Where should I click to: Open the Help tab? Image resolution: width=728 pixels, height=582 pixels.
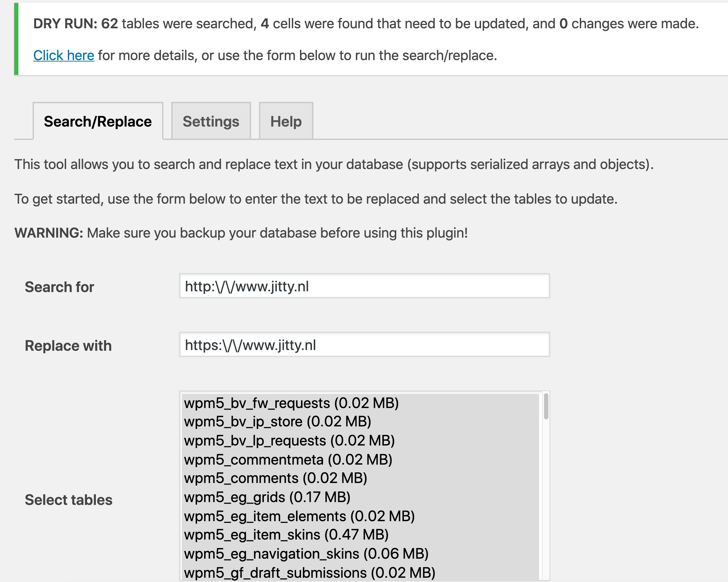(286, 121)
